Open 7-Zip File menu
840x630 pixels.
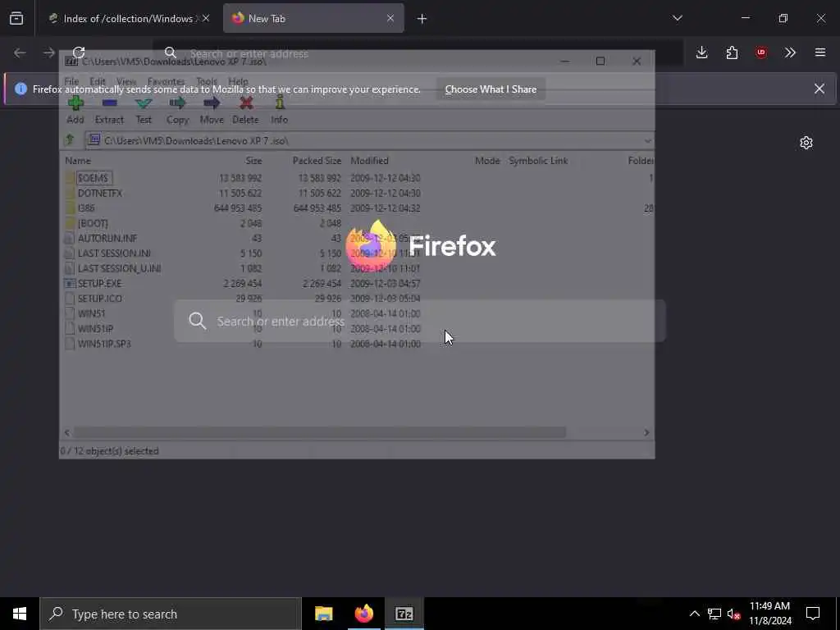[72, 81]
